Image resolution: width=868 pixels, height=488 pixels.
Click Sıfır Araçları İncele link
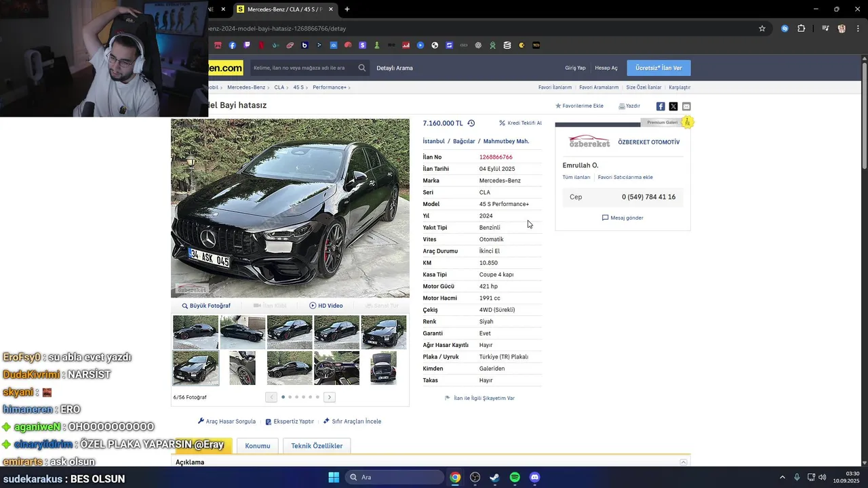coord(353,422)
